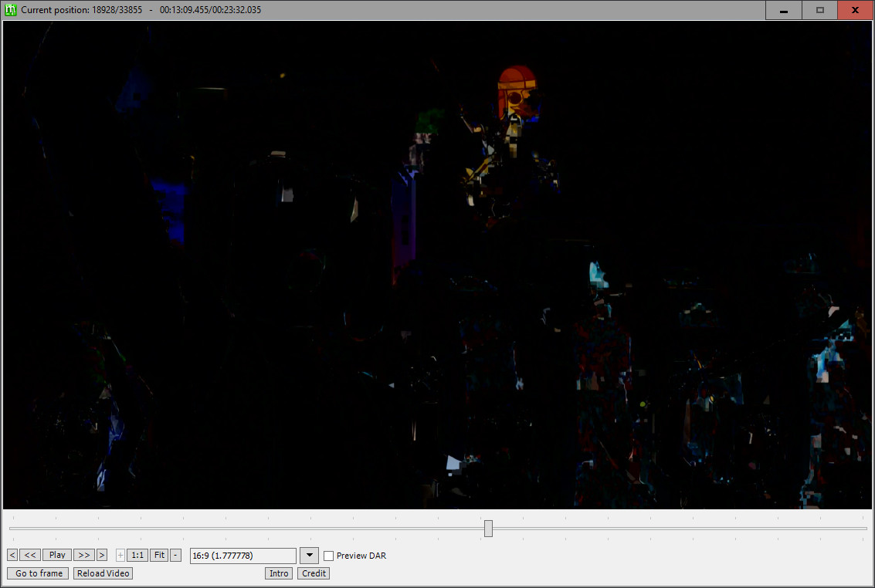Fit the video to window
Image resolution: width=875 pixels, height=588 pixels.
[159, 555]
